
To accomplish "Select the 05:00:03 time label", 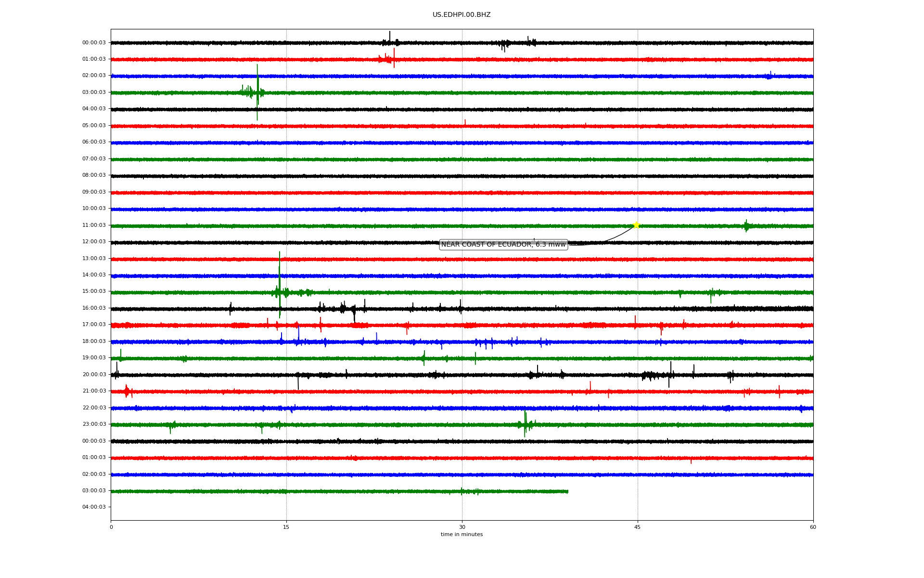I will [x=94, y=126].
